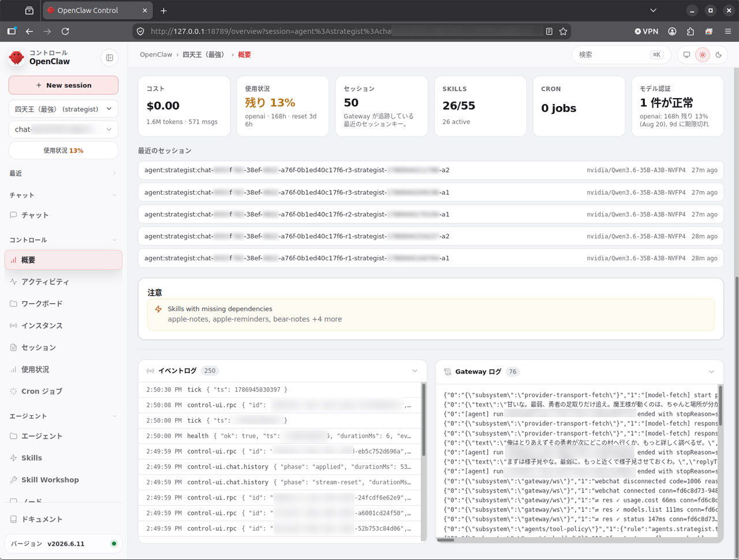Click the book icon beside ドキュメント
The width and height of the screenshot is (739, 560).
(13, 520)
